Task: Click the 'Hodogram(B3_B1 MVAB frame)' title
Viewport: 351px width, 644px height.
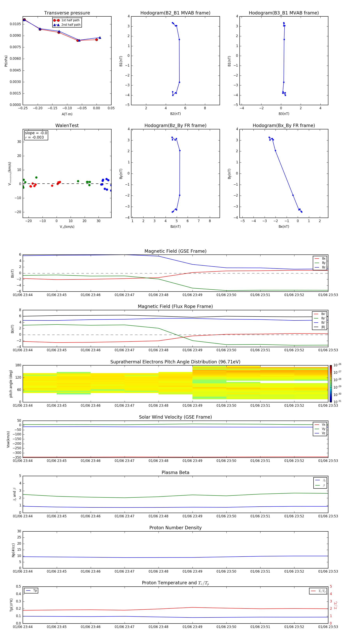Action: click(x=284, y=13)
